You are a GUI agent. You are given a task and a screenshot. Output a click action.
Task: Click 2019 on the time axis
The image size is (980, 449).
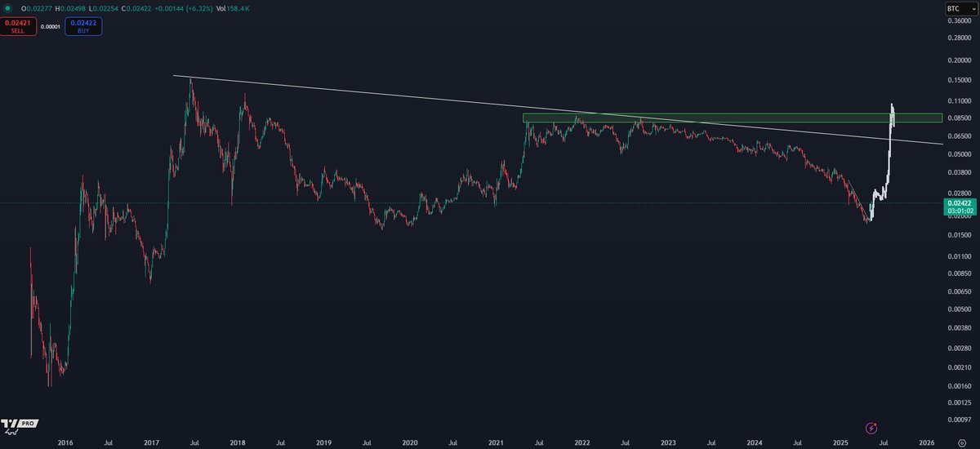click(323, 442)
